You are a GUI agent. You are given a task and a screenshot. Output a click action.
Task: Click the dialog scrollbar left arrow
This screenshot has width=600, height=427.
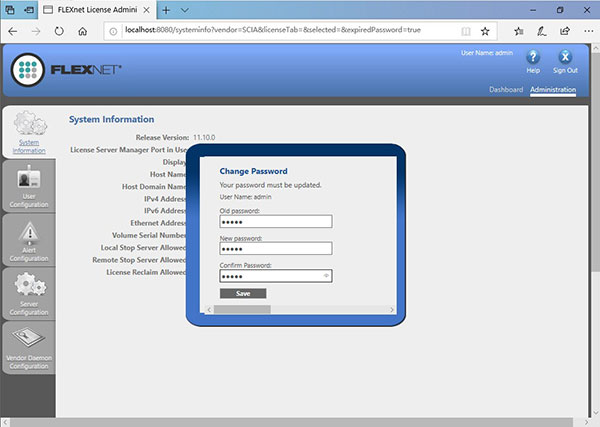pos(209,310)
